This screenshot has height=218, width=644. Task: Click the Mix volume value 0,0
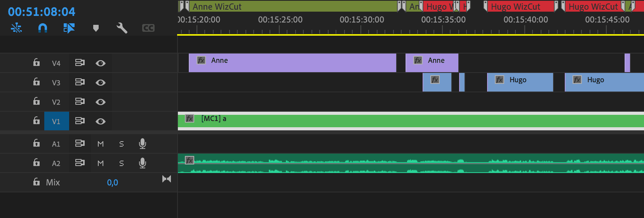point(113,182)
